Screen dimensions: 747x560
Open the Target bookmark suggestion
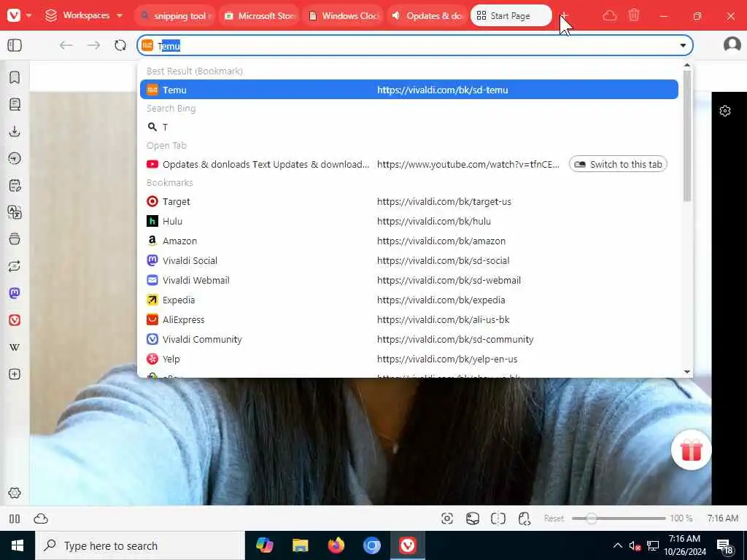(409, 201)
